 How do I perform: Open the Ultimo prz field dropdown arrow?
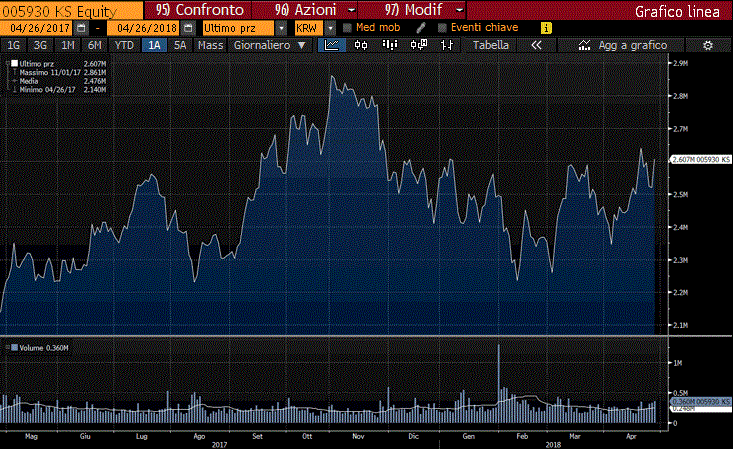point(281,28)
